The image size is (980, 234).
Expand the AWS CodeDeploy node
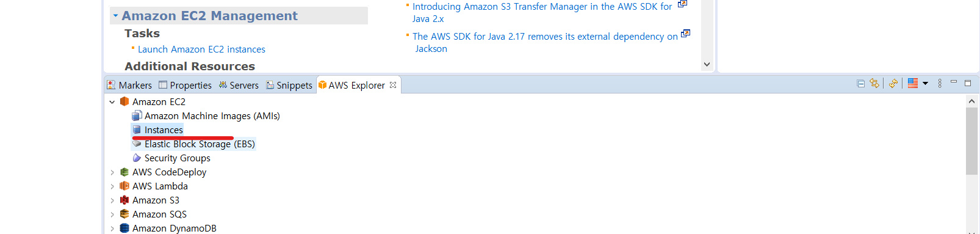(112, 172)
